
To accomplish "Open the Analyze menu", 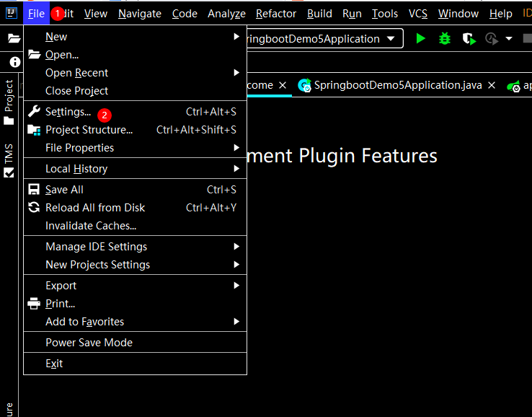I will [226, 14].
